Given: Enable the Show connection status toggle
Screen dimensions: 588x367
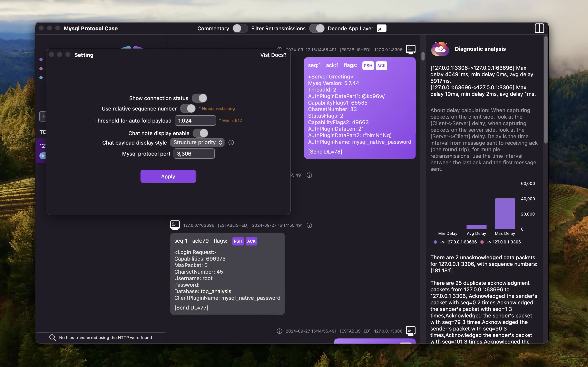Looking at the screenshot, I should [x=199, y=98].
